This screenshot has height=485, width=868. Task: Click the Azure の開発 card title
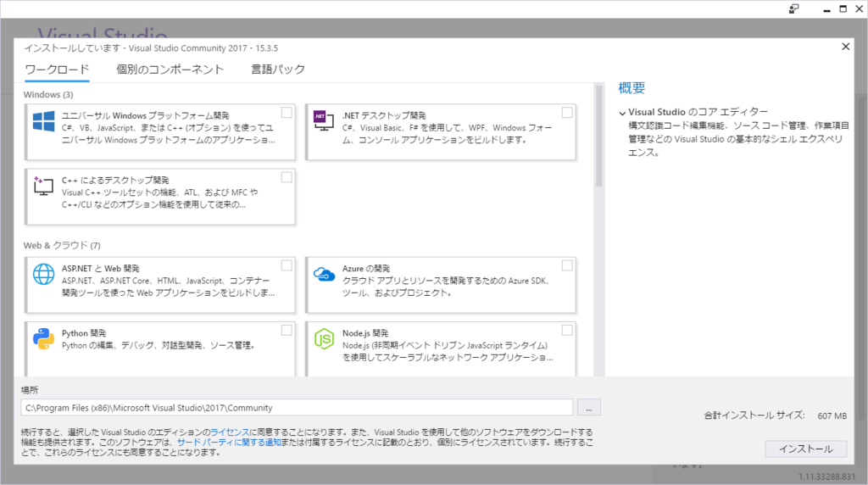coord(366,269)
